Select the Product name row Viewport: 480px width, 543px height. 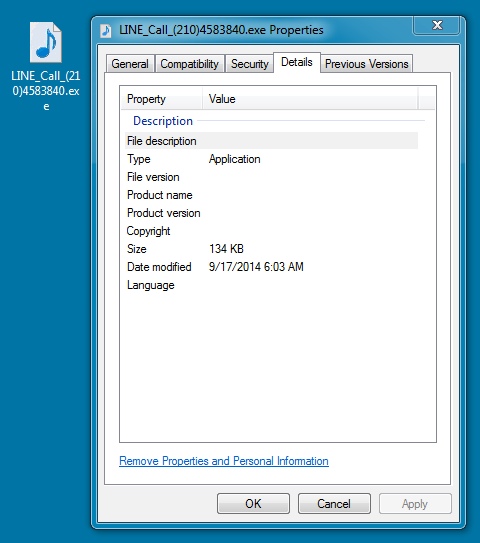coord(271,195)
